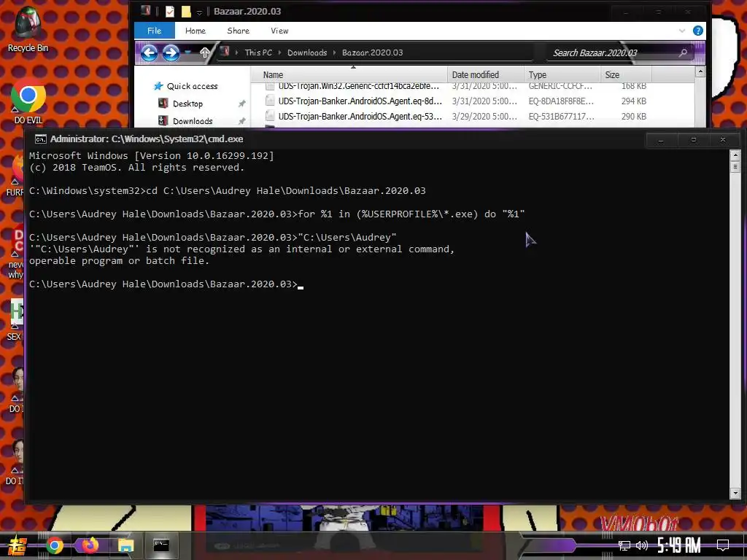Click the 5:49 AM taskbar clock
747x560 pixels.
(679, 545)
